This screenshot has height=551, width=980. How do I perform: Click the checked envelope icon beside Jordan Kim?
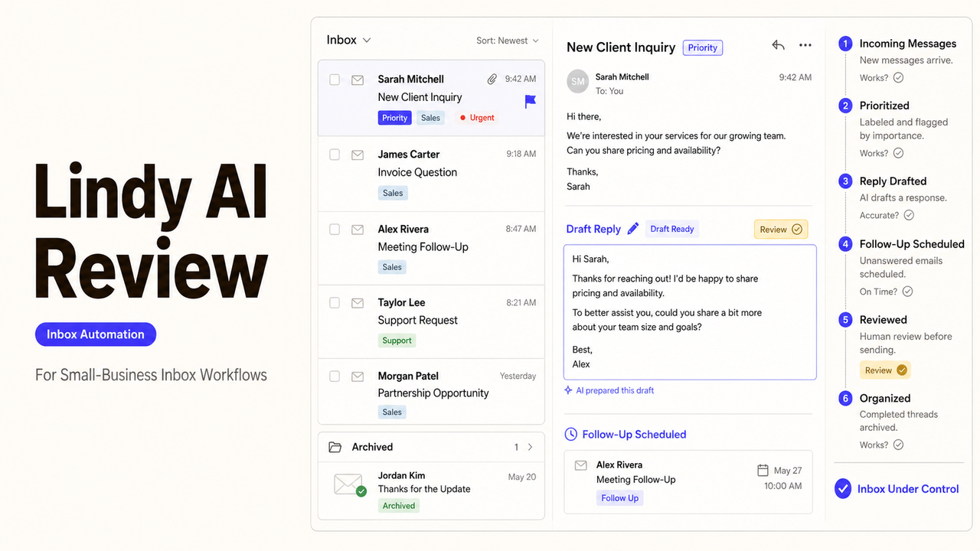tap(350, 485)
